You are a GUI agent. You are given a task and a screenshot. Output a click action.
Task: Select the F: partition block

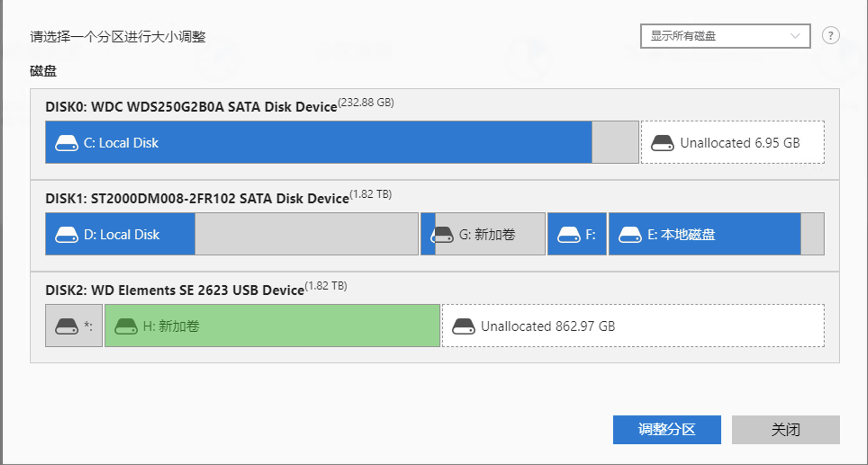pyautogui.click(x=577, y=234)
